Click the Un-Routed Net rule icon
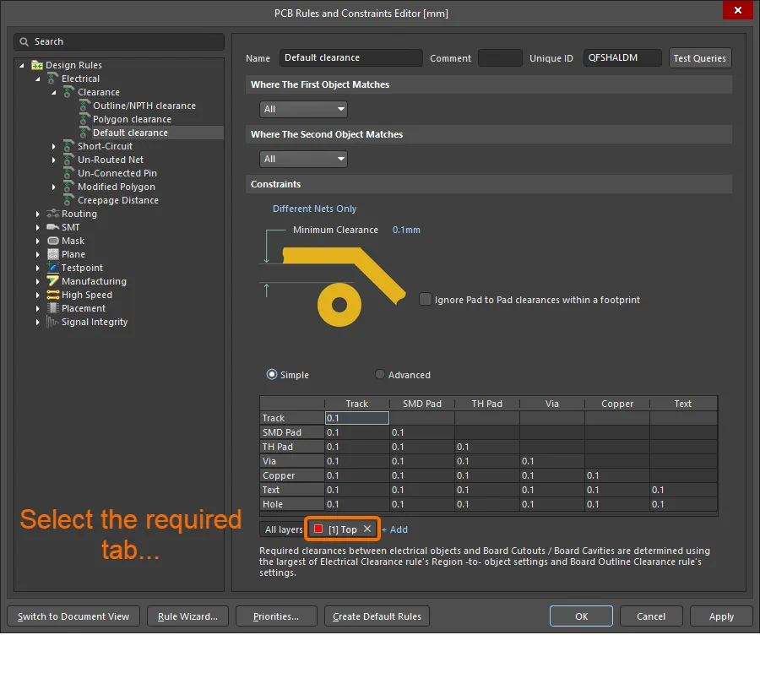Screen dimensions: 760x700 (x=69, y=160)
